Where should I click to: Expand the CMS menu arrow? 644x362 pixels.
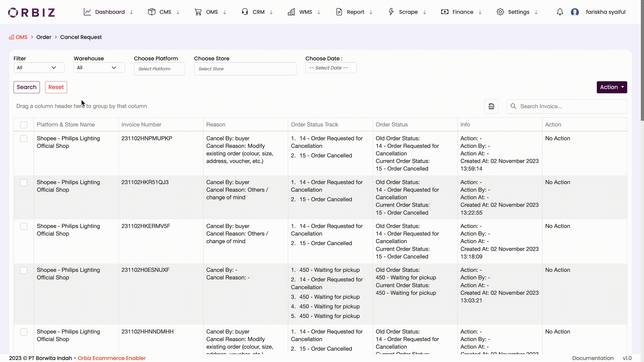(178, 12)
